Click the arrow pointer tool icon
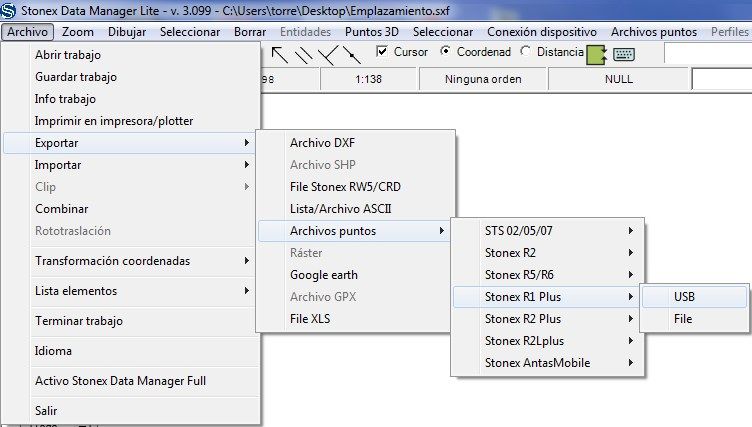This screenshot has height=427, width=752. pos(279,55)
